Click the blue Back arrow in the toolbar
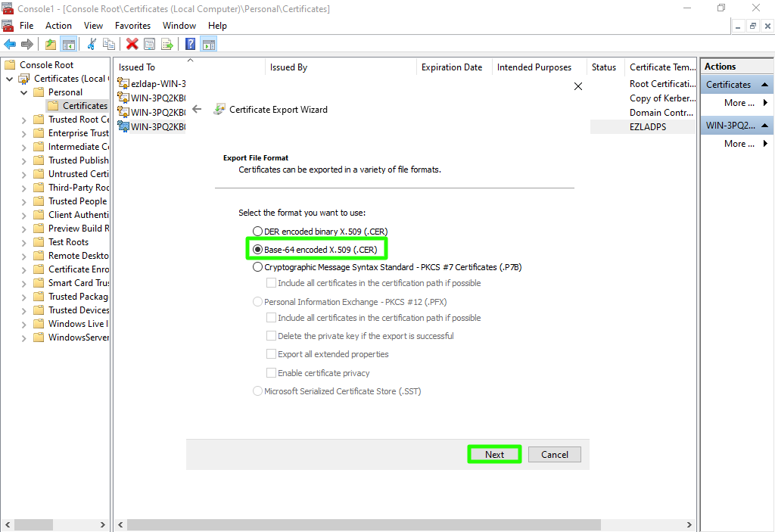 click(x=10, y=45)
